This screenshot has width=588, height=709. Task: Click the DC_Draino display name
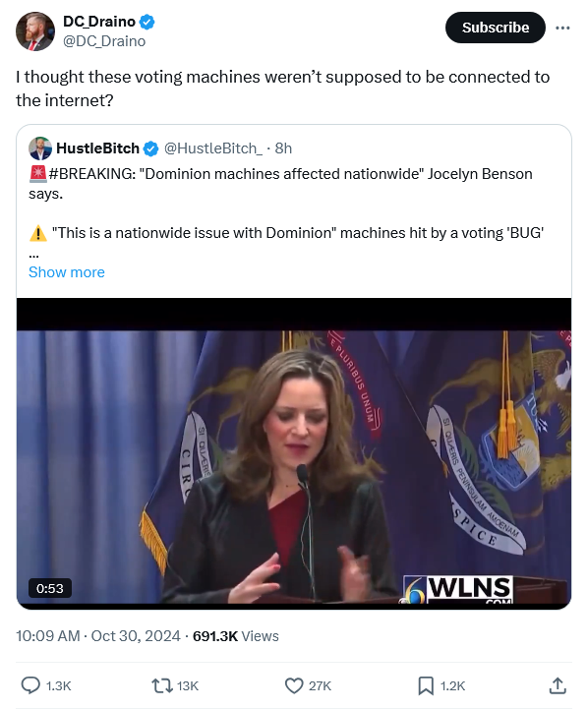99,22
